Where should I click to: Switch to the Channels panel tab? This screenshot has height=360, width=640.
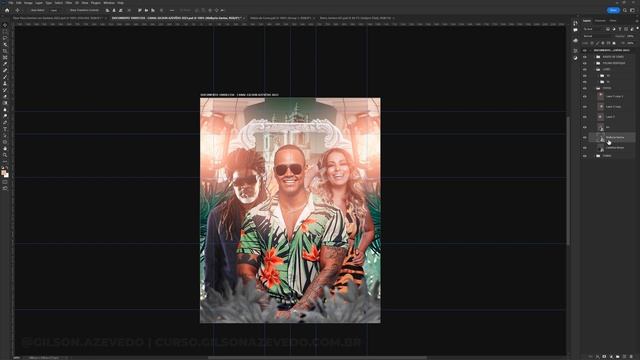pyautogui.click(x=600, y=20)
